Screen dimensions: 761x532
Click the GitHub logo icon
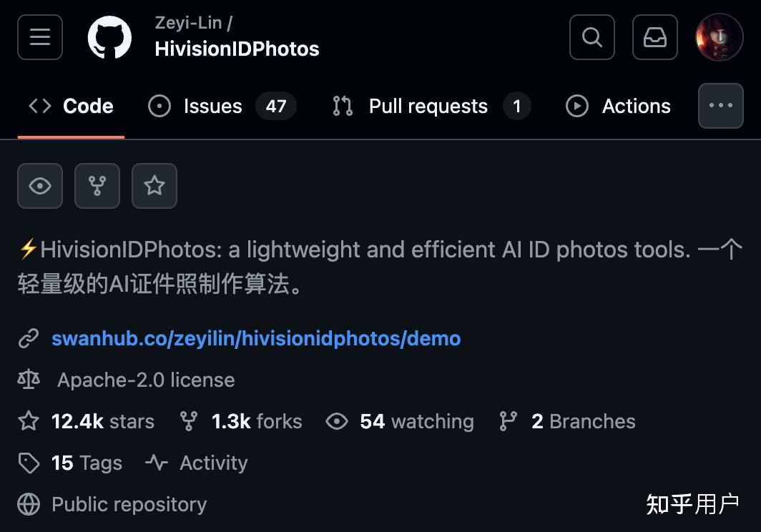(x=109, y=37)
